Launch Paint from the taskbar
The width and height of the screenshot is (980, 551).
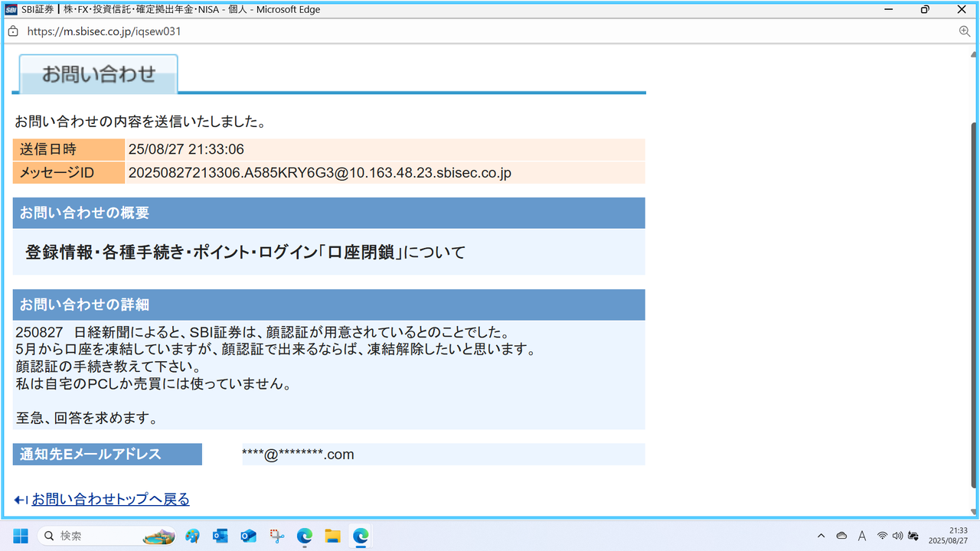tap(193, 536)
